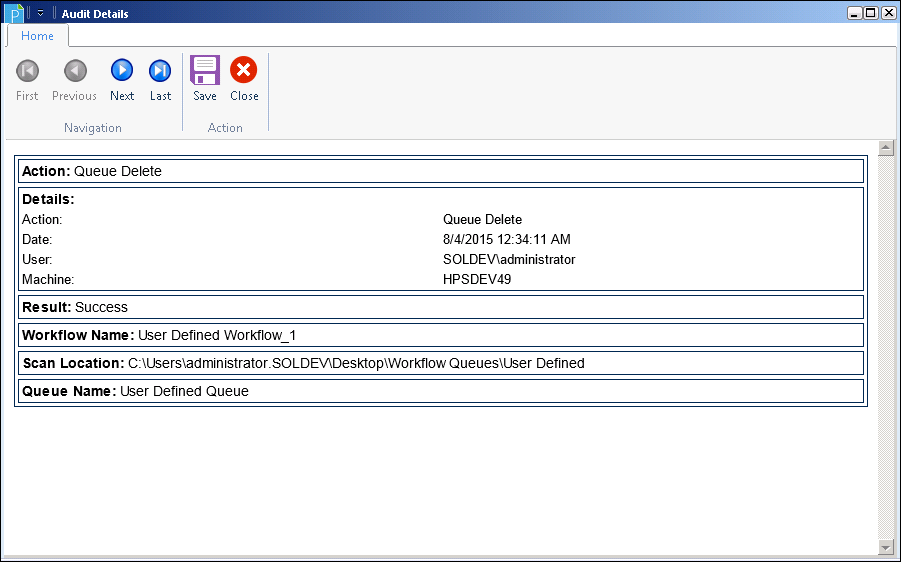
Task: Click the Navigation group label
Action: pyautogui.click(x=93, y=128)
